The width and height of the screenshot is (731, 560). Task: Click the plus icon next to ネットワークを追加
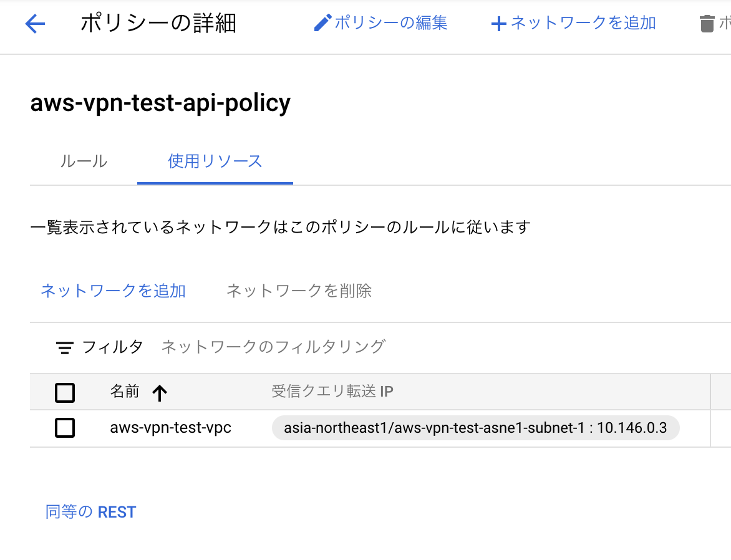[498, 23]
